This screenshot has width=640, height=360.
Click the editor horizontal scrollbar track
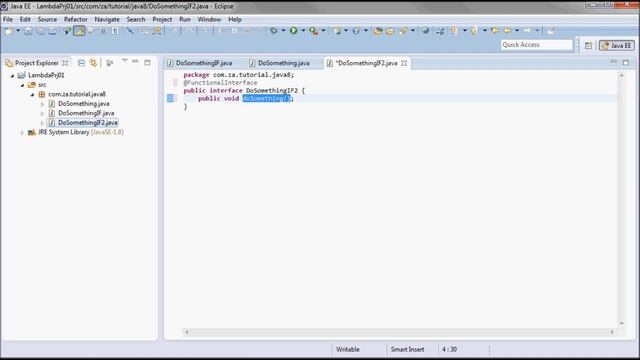(x=399, y=332)
